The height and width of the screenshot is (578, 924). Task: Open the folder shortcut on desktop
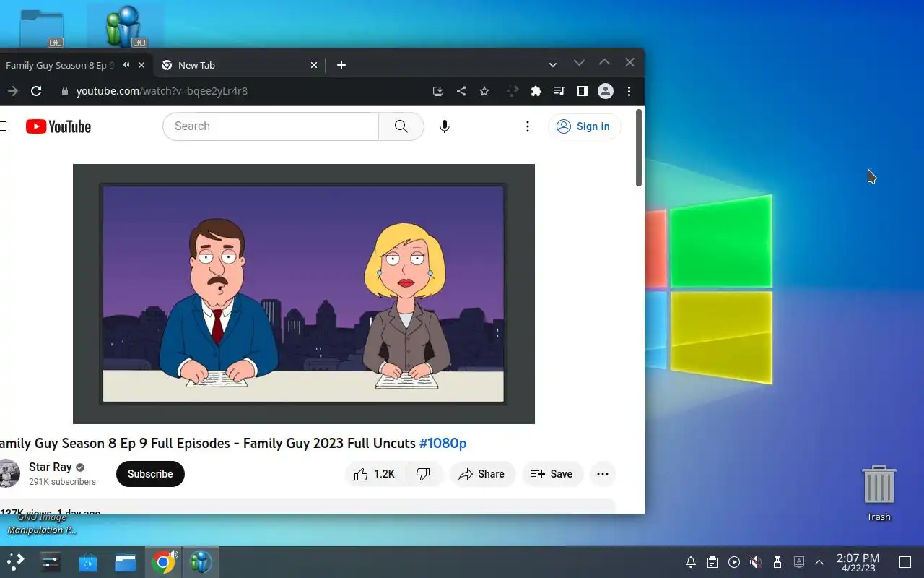[42, 28]
